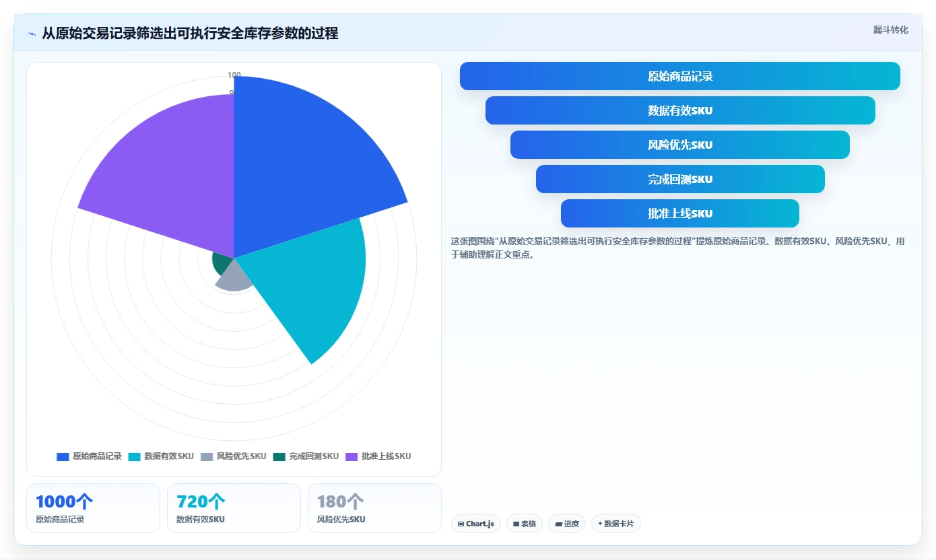The width and height of the screenshot is (936, 560).
Task: Click the page title 从原始交易记录筛选出可执行安全库存参数的过程
Action: (190, 33)
